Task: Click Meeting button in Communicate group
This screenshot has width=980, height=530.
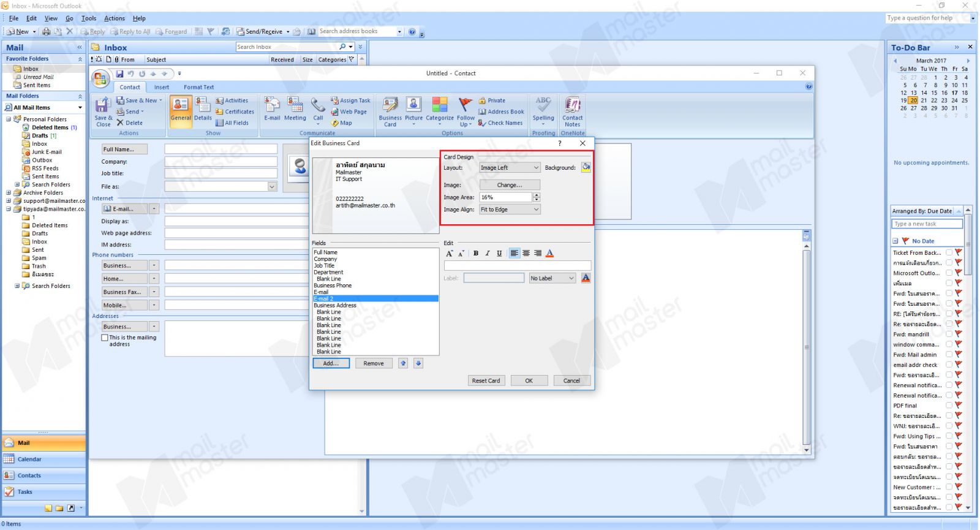Action: (295, 110)
